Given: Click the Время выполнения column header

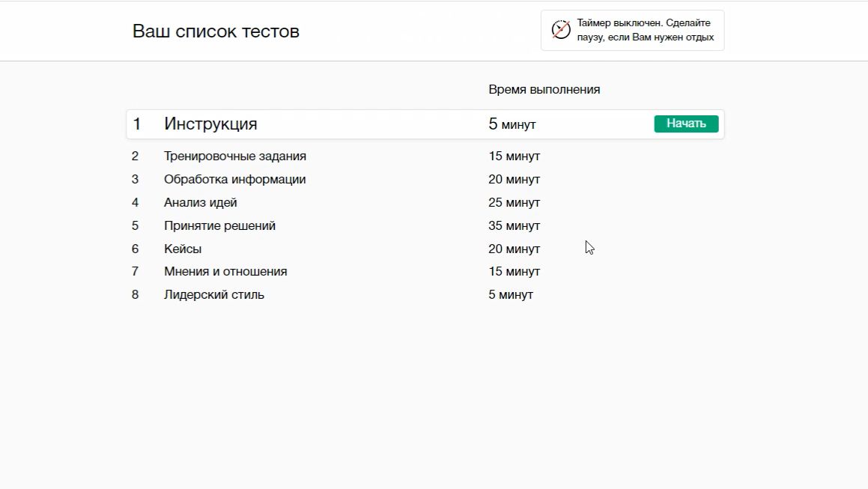Looking at the screenshot, I should (544, 90).
